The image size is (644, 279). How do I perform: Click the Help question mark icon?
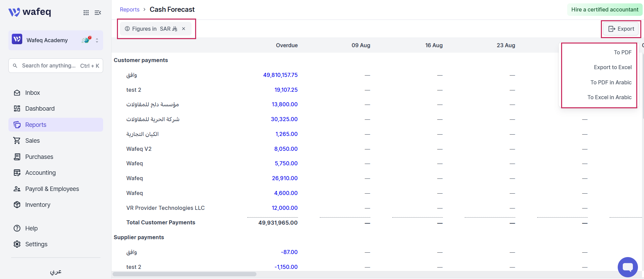point(17,228)
